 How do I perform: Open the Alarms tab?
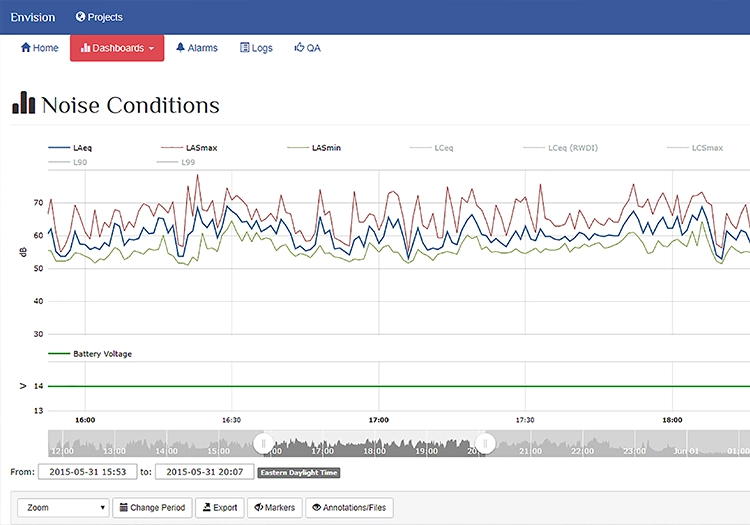click(x=197, y=48)
